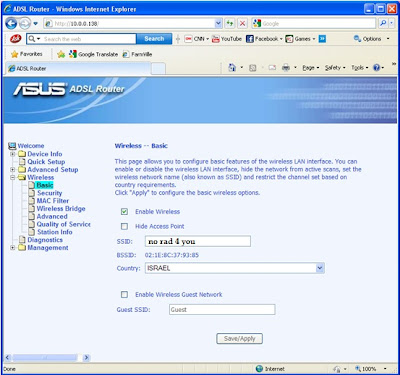Click the Google search box
400x375 pixels.
click(x=314, y=24)
